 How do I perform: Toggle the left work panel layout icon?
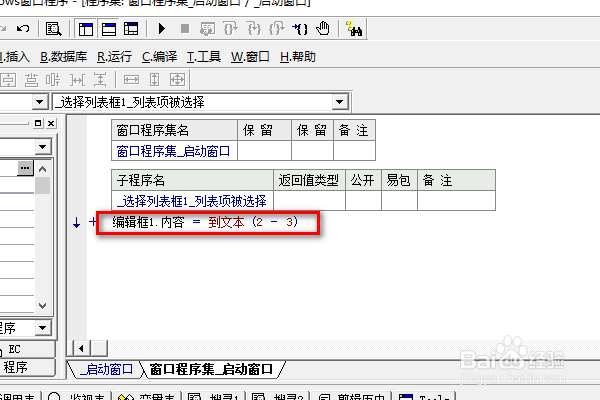pos(86,29)
